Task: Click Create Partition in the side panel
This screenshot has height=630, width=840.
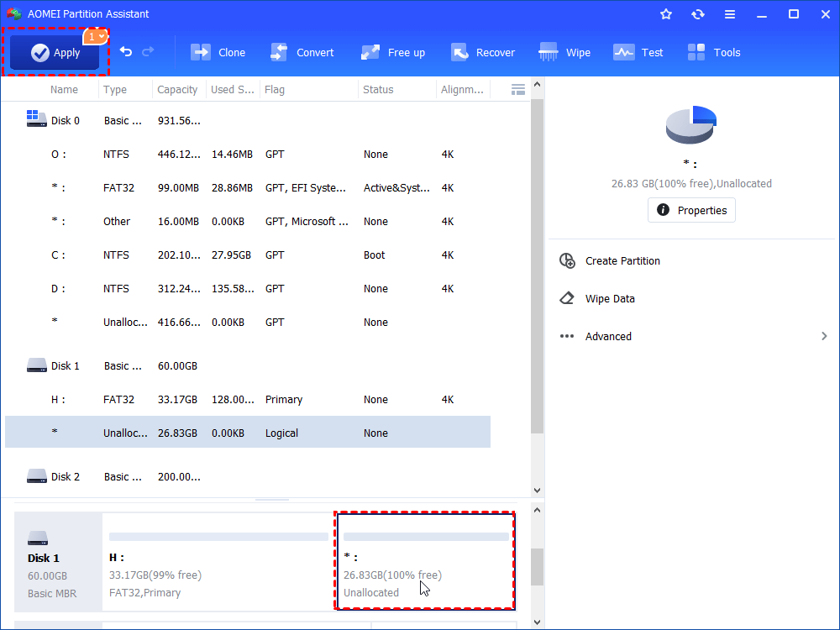Action: coord(622,261)
